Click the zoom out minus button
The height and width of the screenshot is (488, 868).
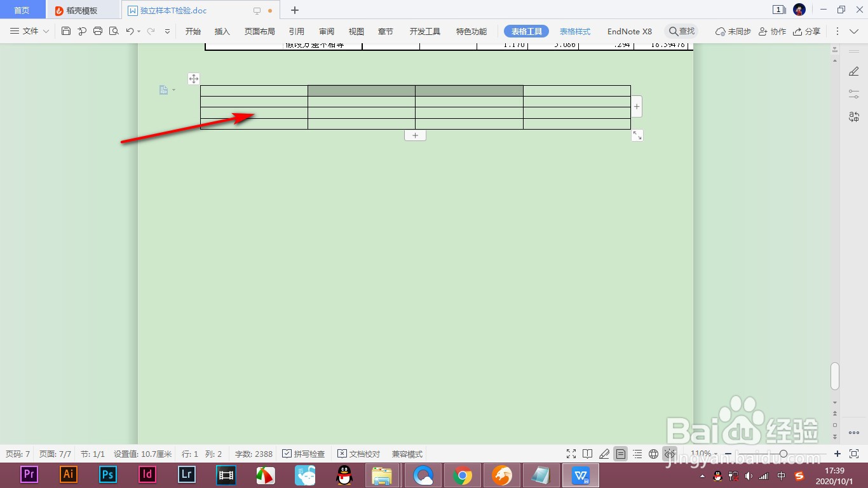728,454
